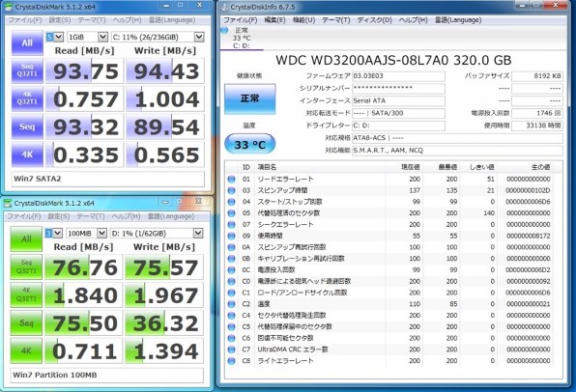576x392 pixels.
Task: Open drive dropdown showing D: 1% (1/62GiB)
Action: click(x=157, y=233)
